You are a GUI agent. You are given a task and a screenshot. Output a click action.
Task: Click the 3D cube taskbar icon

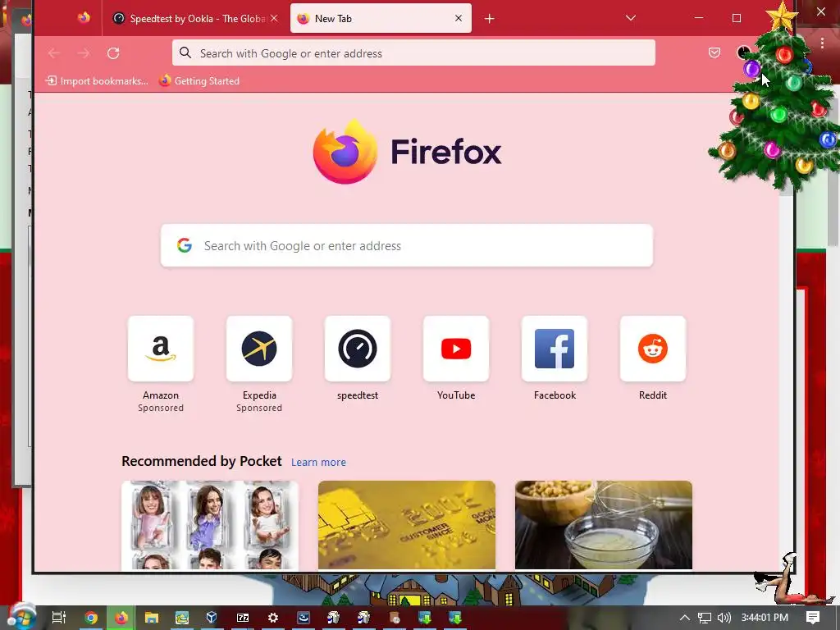tap(212, 617)
